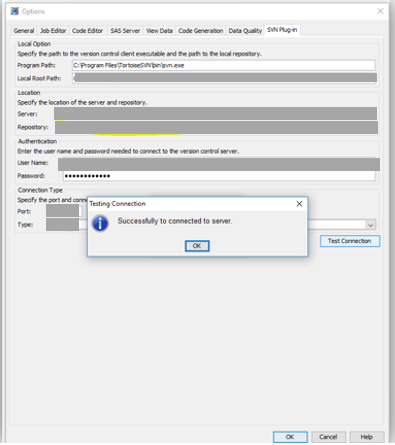Close the Options window
The width and height of the screenshot is (395, 445).
pyautogui.click(x=380, y=11)
